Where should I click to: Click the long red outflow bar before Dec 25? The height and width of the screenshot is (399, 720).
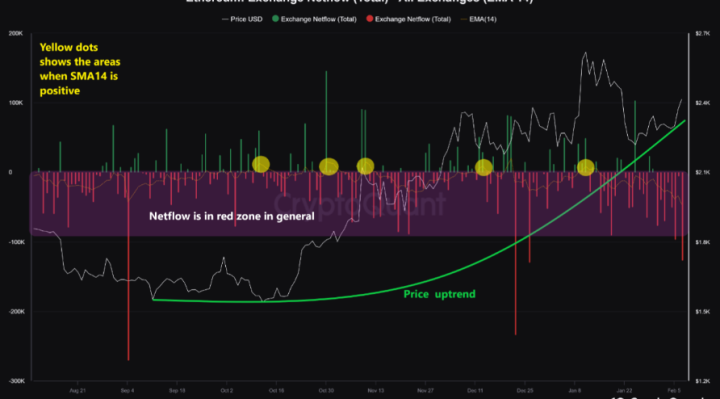point(516,254)
